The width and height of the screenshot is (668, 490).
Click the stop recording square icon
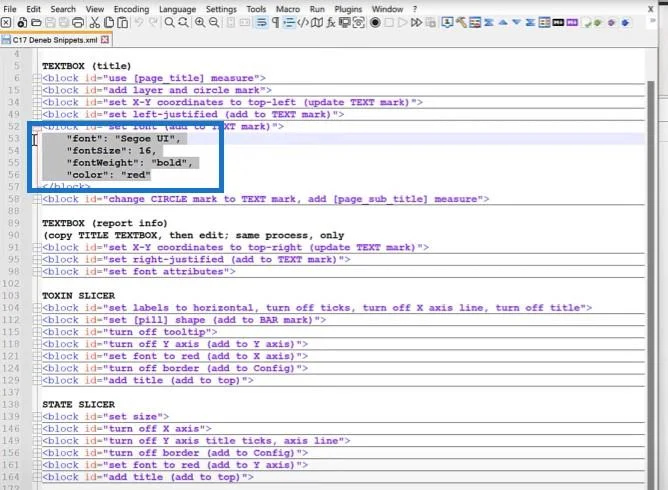(389, 23)
